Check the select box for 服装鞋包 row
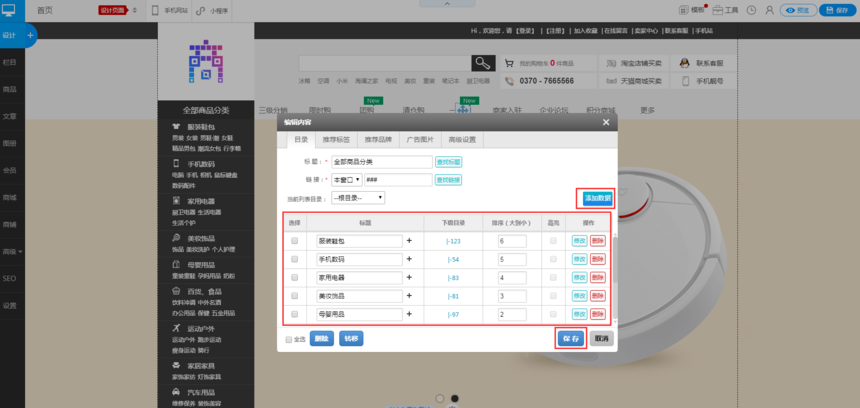 click(294, 241)
